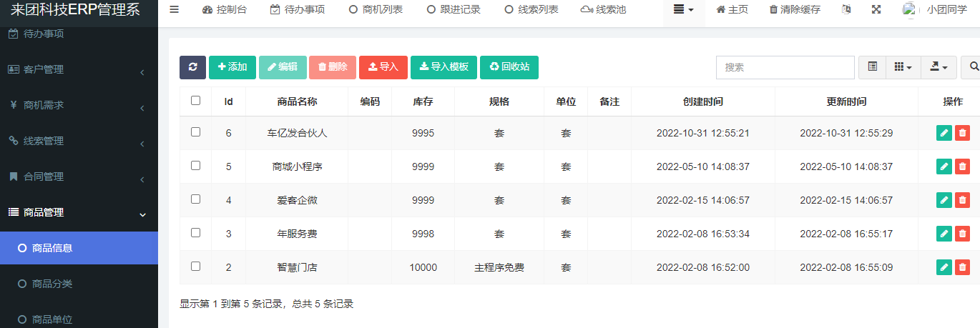The height and width of the screenshot is (328, 980).
Task: Click 清除缓存 in top bar
Action: (795, 10)
